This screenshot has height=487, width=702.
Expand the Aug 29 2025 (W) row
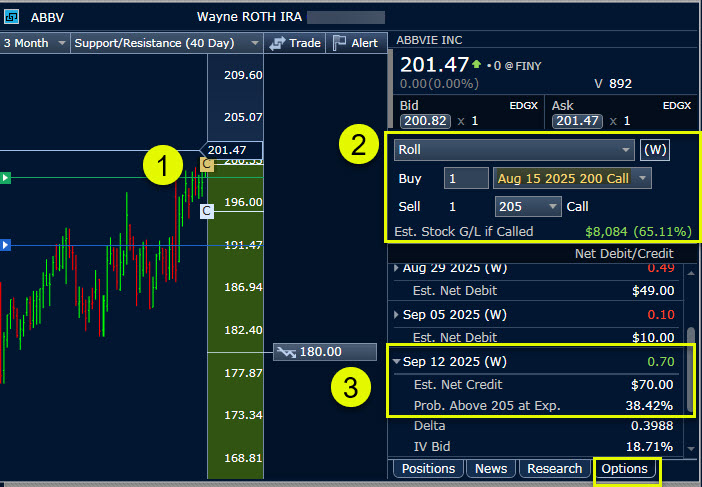pyautogui.click(x=396, y=268)
